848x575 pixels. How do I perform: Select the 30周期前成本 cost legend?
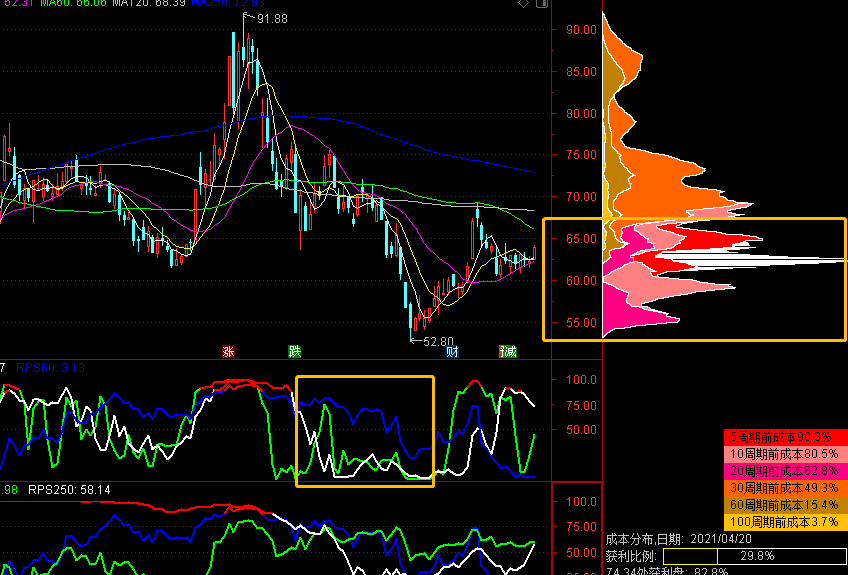coord(783,488)
